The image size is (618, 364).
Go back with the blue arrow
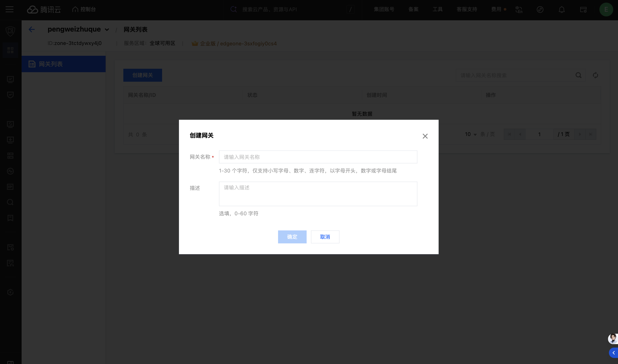[32, 29]
